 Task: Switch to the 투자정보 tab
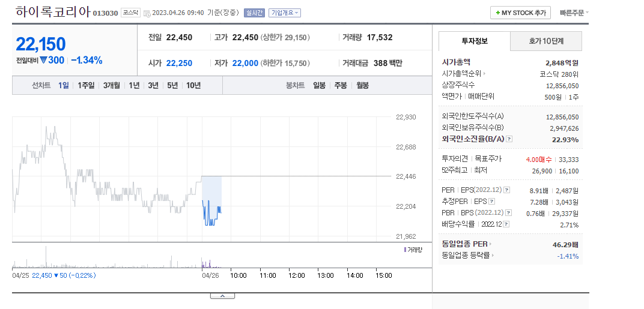click(x=475, y=41)
